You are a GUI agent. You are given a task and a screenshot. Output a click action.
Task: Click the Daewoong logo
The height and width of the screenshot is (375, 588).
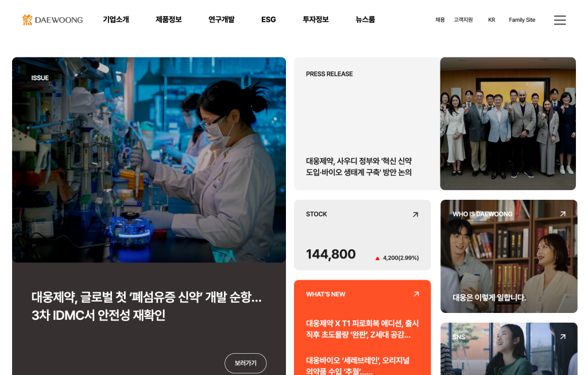[x=52, y=20]
